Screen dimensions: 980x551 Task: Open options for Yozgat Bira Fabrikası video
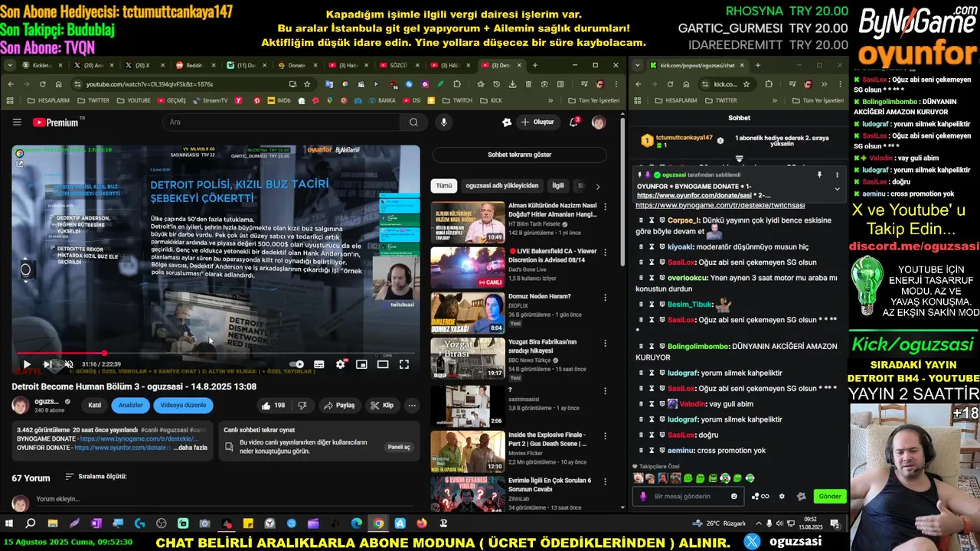click(606, 344)
